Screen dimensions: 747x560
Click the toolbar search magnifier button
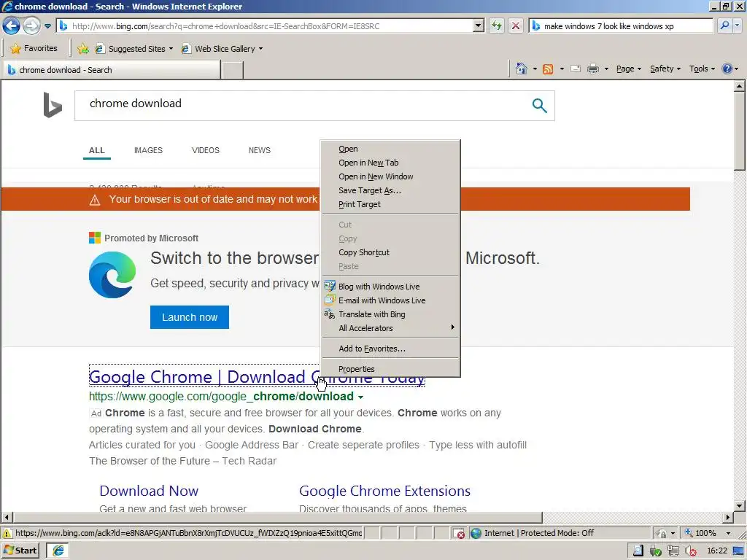(x=724, y=26)
